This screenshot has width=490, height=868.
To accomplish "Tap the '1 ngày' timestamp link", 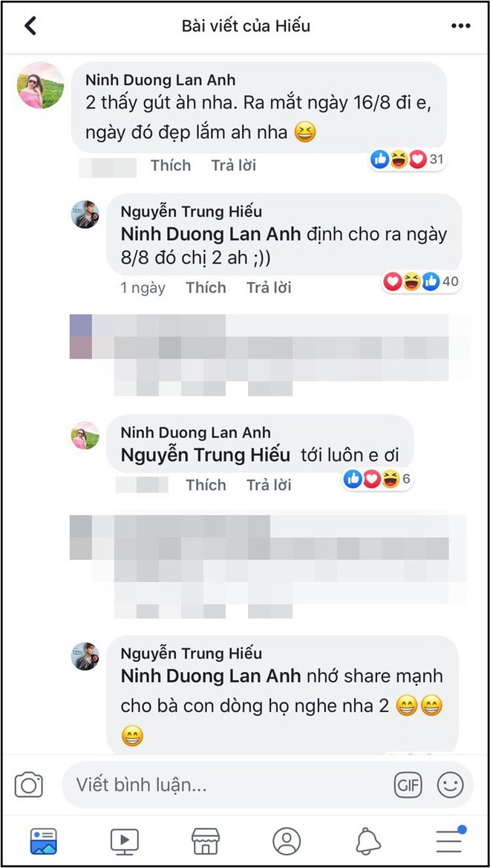I will (142, 287).
